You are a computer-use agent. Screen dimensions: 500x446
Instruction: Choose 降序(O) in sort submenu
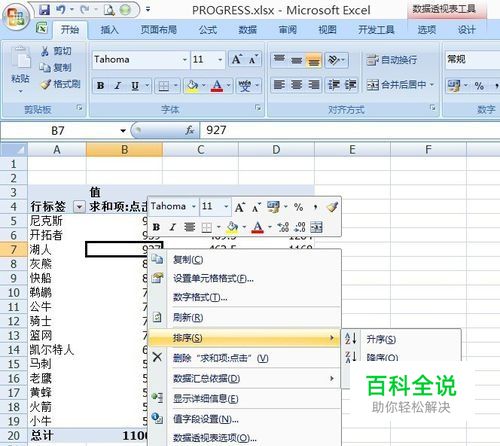[401, 357]
